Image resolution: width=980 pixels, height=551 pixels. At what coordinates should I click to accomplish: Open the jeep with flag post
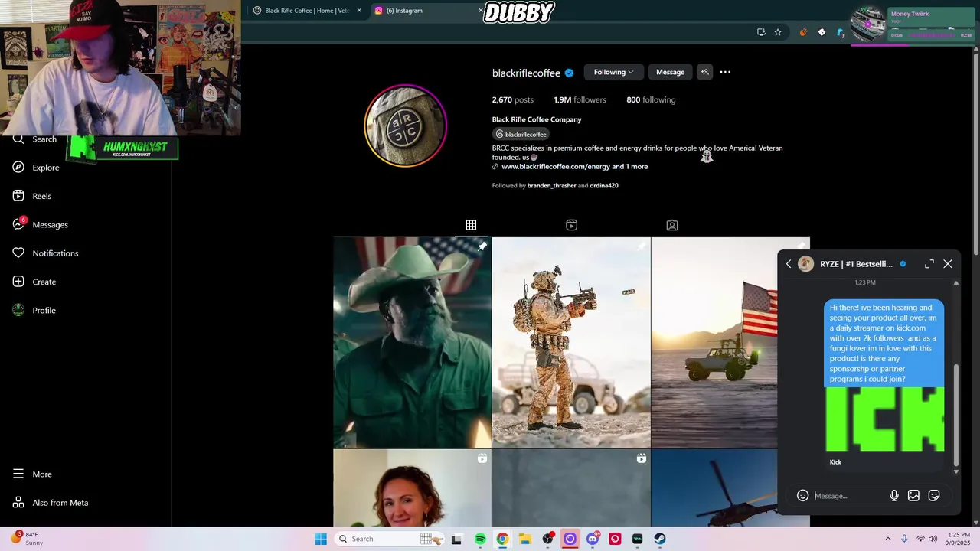(x=714, y=342)
